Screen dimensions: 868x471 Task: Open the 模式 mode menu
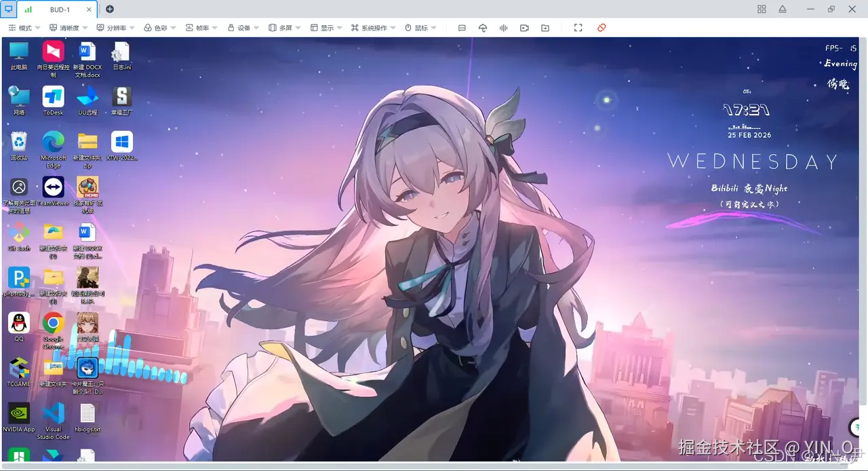point(24,27)
